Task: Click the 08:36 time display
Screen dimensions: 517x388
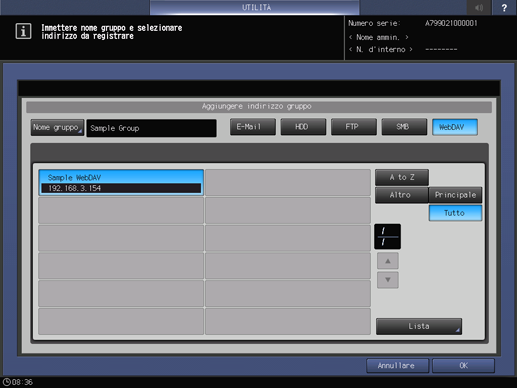Action: coord(22,382)
